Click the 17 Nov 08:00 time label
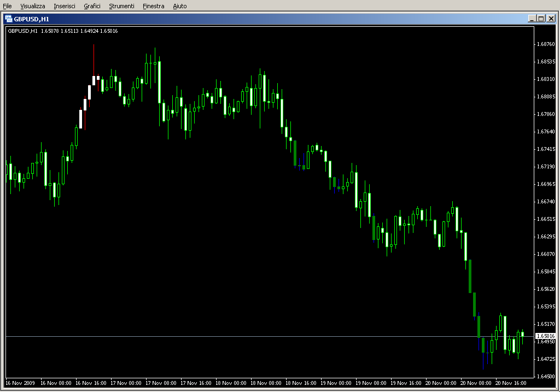560x392 pixels. coord(161,383)
